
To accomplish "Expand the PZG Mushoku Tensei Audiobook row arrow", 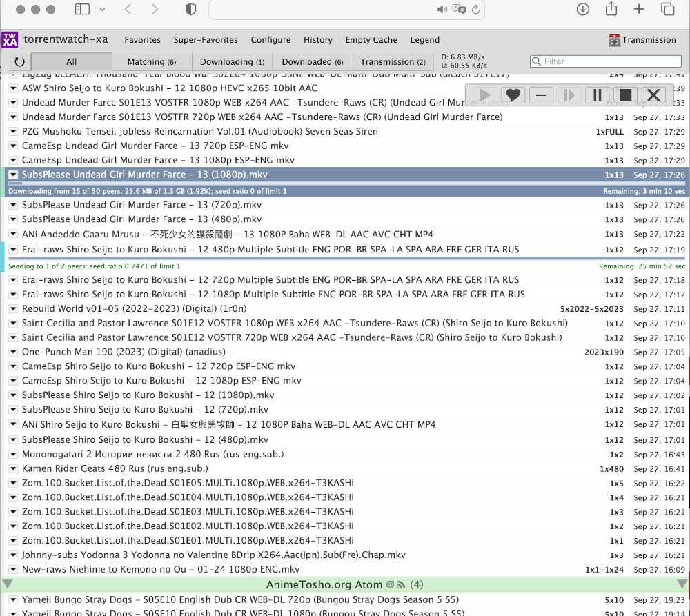I will (x=13, y=132).
